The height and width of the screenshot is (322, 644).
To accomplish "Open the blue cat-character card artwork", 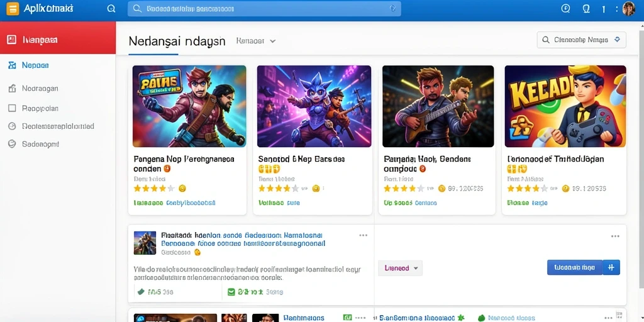I will [x=314, y=106].
